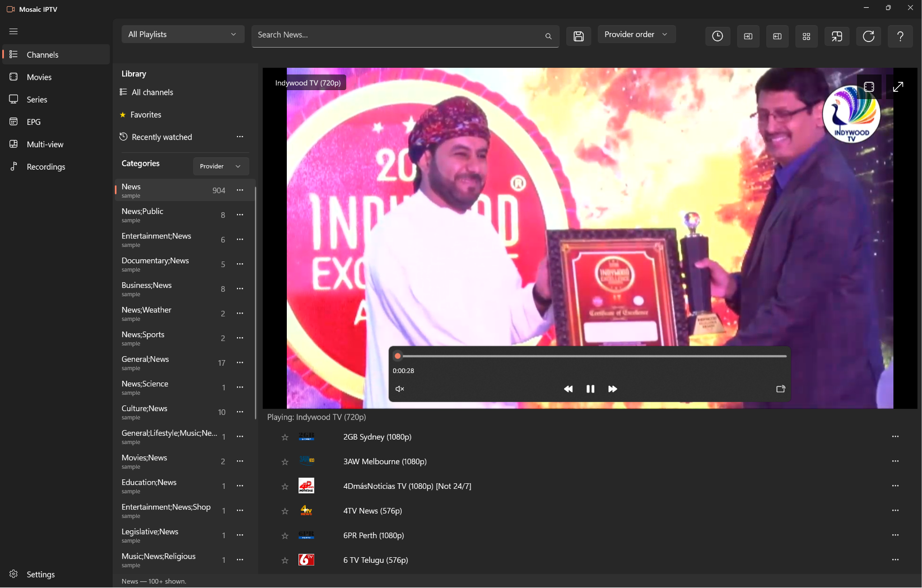
Task: Open more options for News;Weather category
Action: (x=240, y=314)
